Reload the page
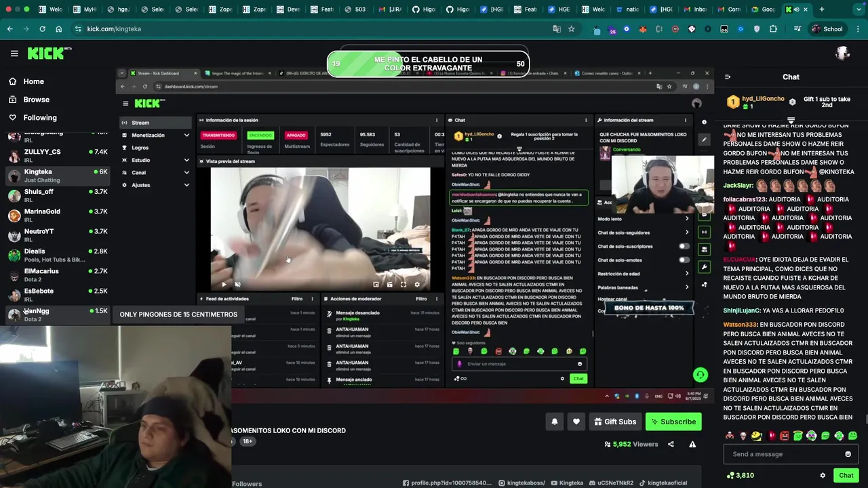The height and width of the screenshot is (488, 868). (42, 29)
